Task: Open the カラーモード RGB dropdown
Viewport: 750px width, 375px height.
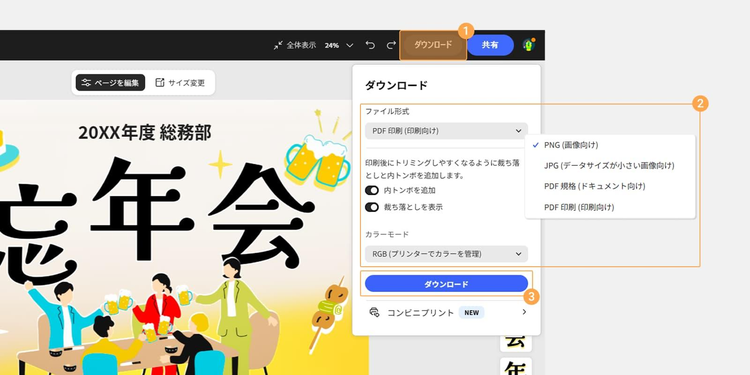Action: coord(446,254)
